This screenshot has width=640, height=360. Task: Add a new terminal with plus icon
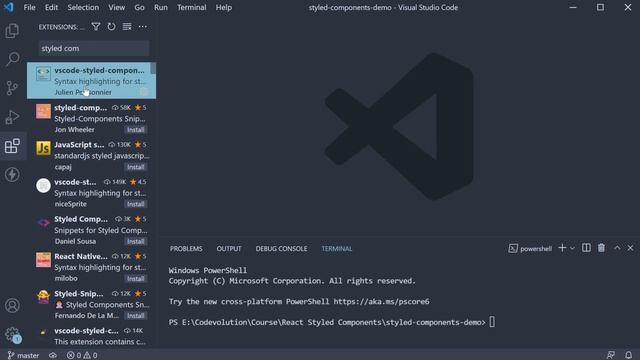pos(562,248)
